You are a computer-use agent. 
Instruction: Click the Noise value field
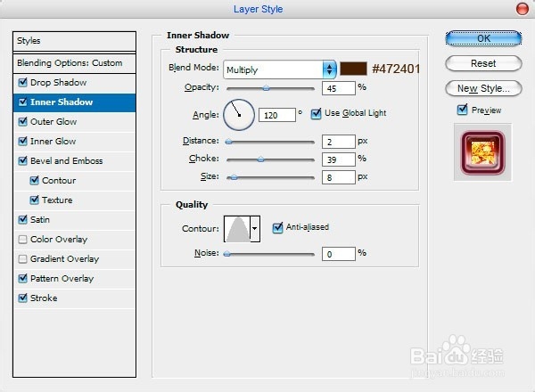339,254
